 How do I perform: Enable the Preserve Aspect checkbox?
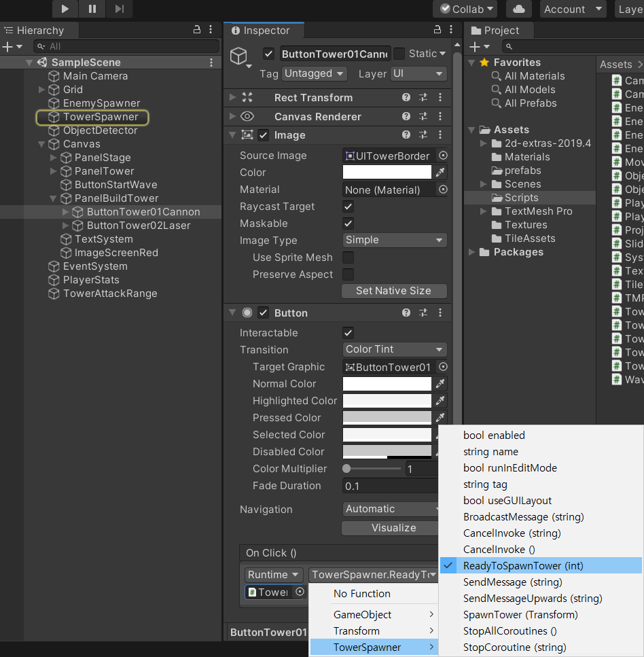(x=348, y=274)
